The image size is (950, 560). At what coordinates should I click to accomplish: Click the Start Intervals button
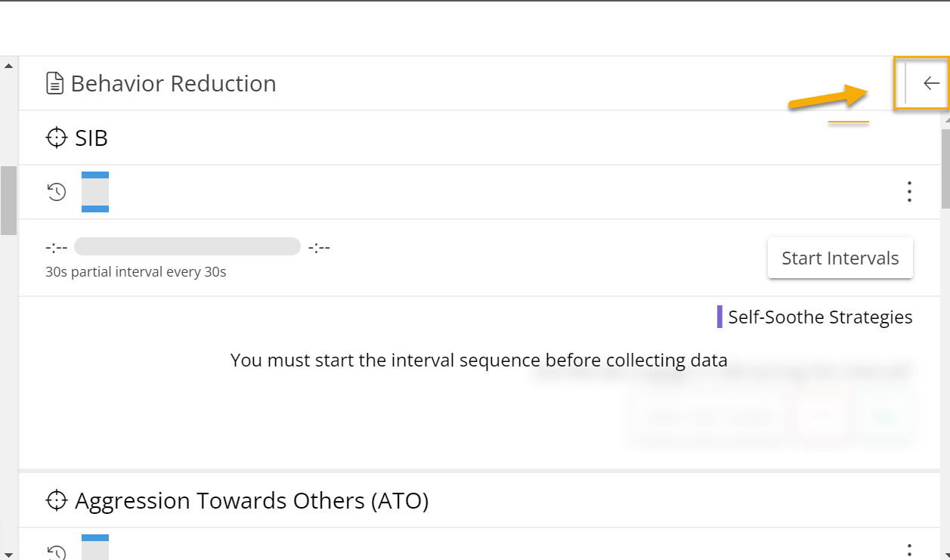click(x=840, y=258)
